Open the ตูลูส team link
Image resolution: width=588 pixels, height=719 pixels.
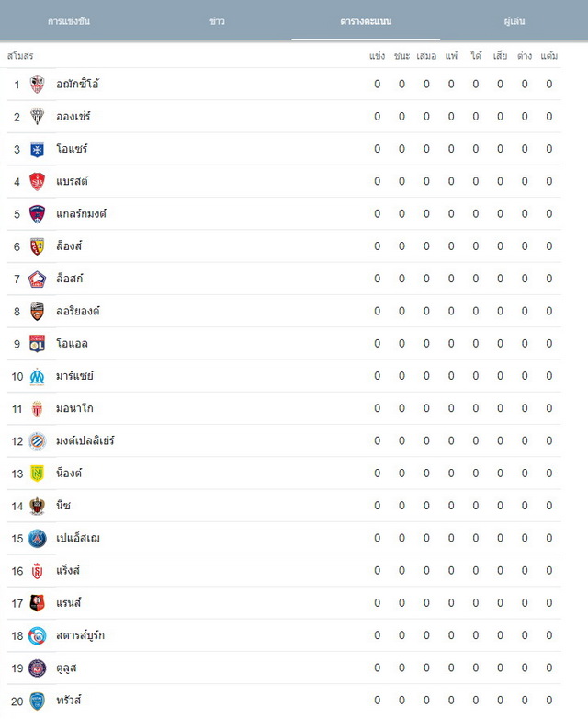pyautogui.click(x=66, y=668)
